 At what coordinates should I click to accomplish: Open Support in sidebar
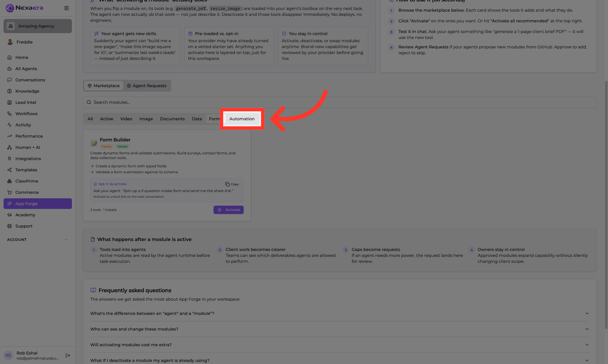[x=38, y=226]
